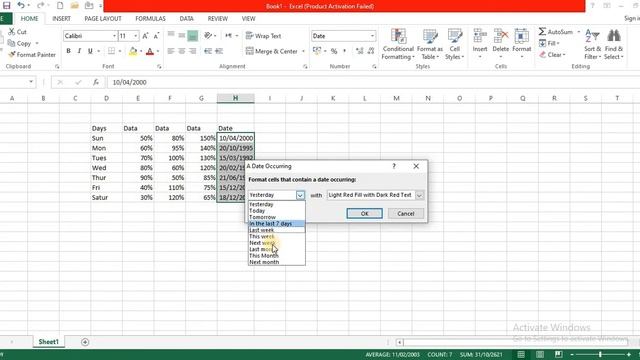Image resolution: width=640 pixels, height=360 pixels.
Task: Open Format as Table gallery
Action: [430, 44]
